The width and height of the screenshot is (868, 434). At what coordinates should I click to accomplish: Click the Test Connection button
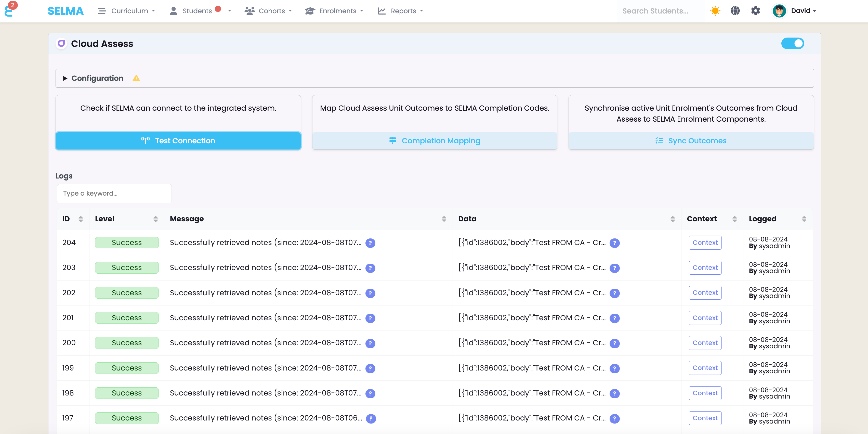click(178, 141)
